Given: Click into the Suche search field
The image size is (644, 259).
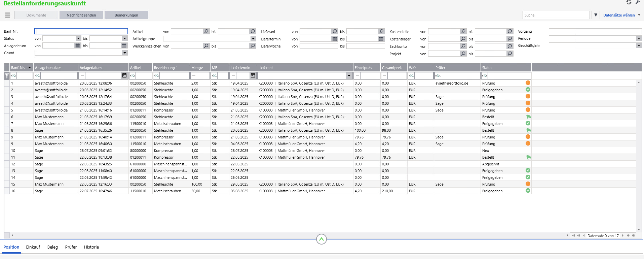Looking at the screenshot, I should (x=556, y=15).
